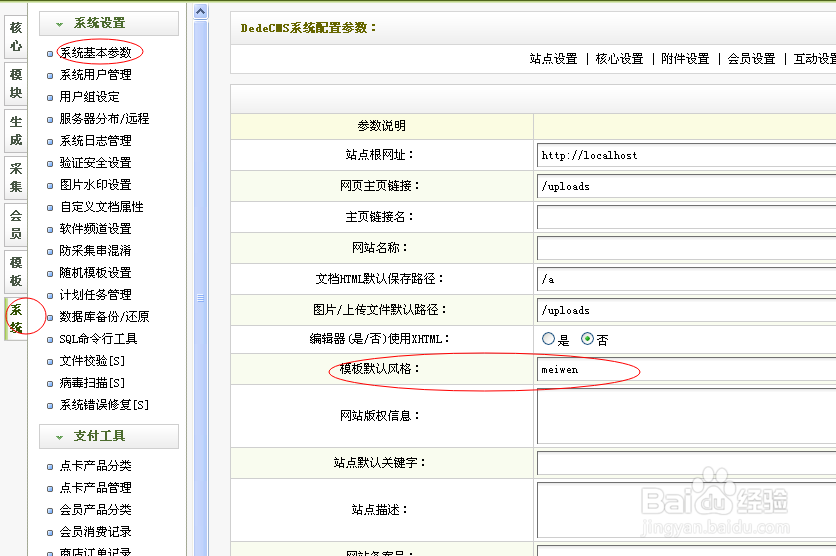The width and height of the screenshot is (836, 556).
Task: Click 站点根网址 input field
Action: click(x=686, y=155)
